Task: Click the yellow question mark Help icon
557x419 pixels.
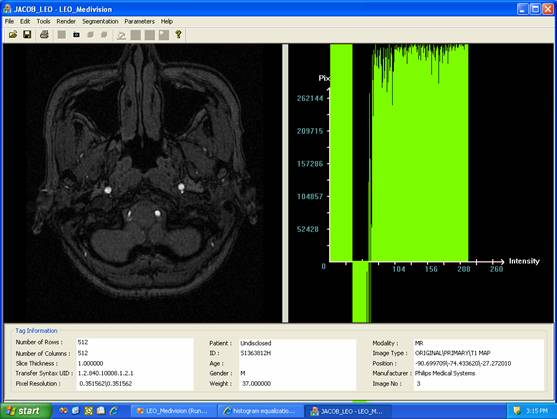Action: click(x=178, y=34)
